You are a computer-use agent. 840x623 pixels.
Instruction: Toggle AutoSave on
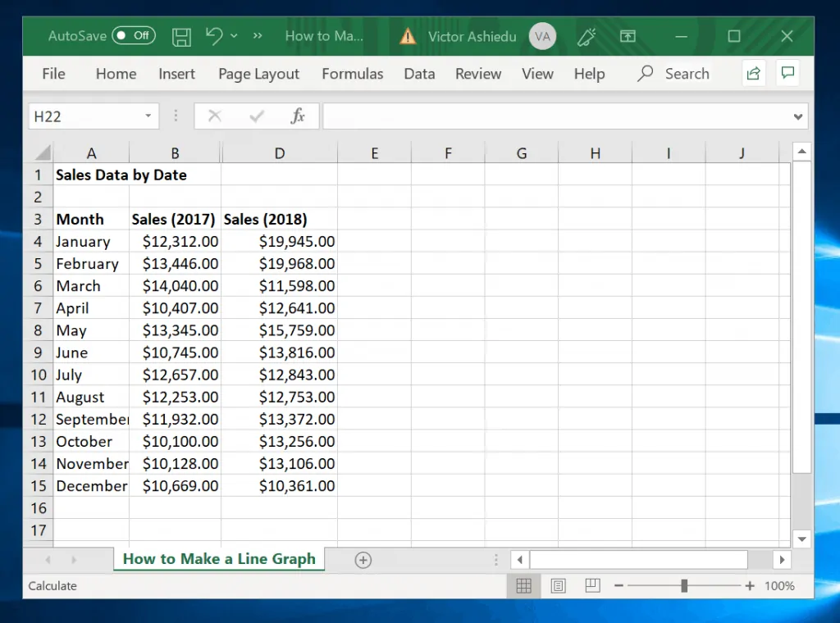click(x=133, y=36)
